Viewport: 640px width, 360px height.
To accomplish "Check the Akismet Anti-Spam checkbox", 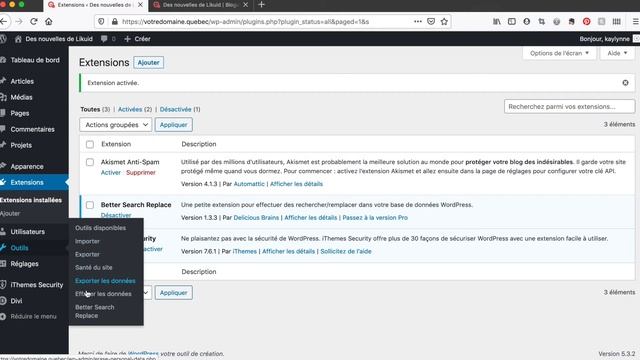I will pyautogui.click(x=90, y=162).
